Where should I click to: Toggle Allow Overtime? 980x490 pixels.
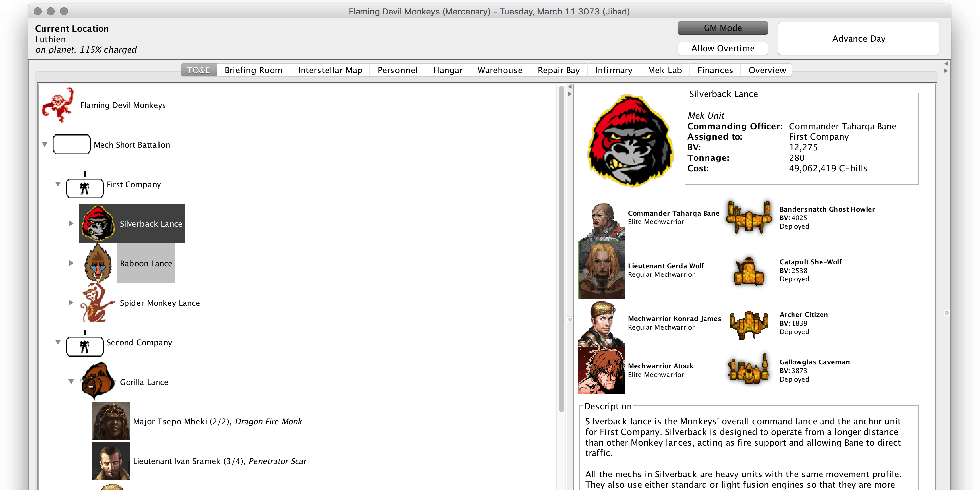[722, 48]
